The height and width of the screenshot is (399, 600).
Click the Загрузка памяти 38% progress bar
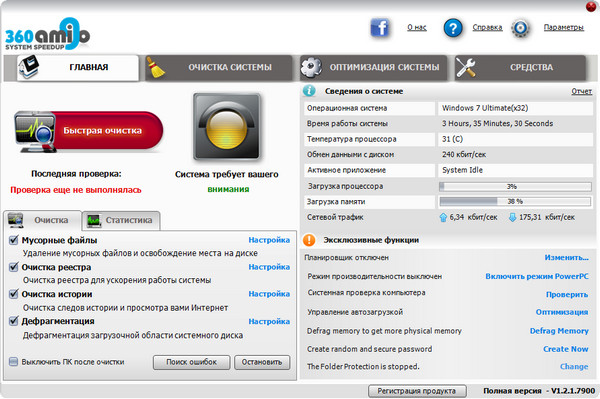point(515,202)
